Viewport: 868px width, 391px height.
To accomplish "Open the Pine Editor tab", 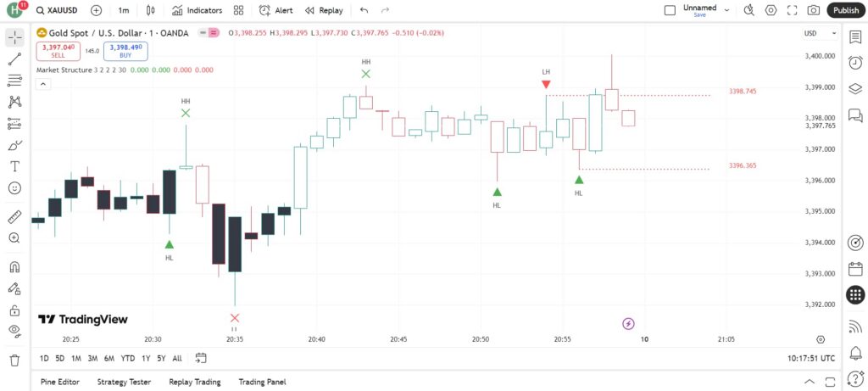I will point(60,382).
